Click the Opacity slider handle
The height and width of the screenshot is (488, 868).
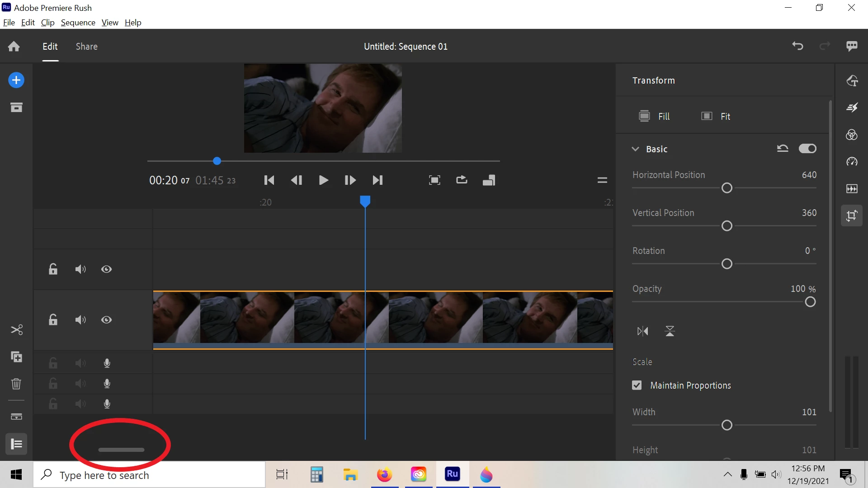coord(810,302)
